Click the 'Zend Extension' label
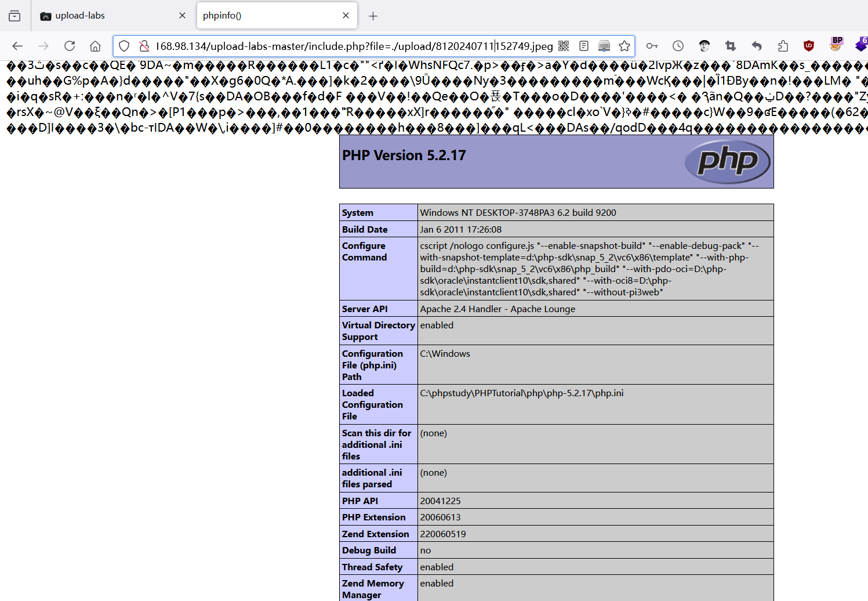Screen dimensions: 868x601 (376, 534)
